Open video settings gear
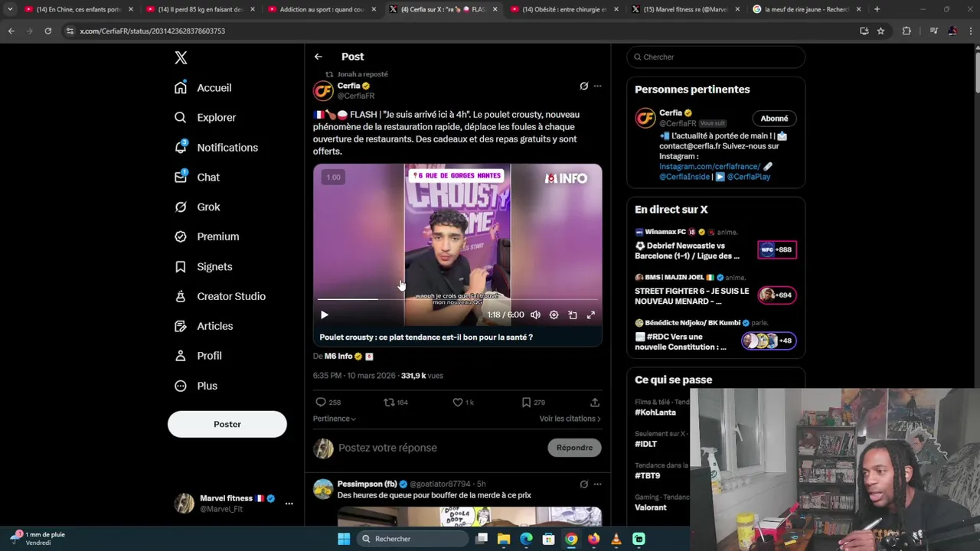The image size is (980, 551). pyautogui.click(x=554, y=315)
